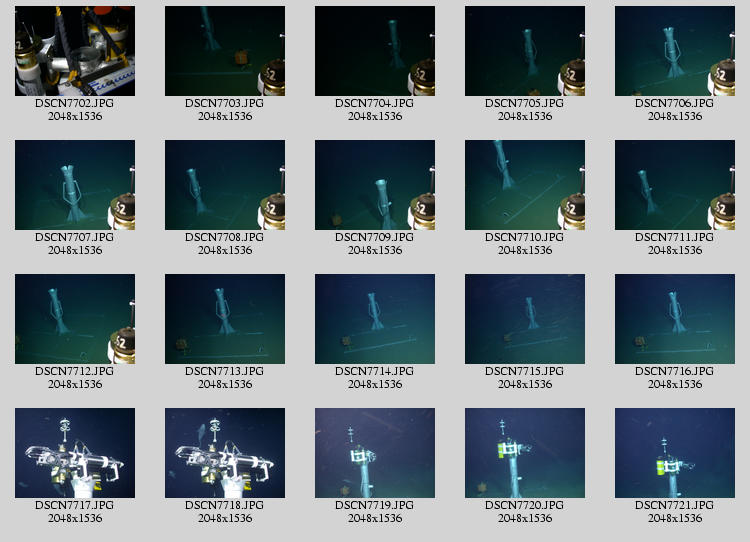Click the DSCN7713.JPG thumbnail picture
750x542 pixels.
click(225, 319)
